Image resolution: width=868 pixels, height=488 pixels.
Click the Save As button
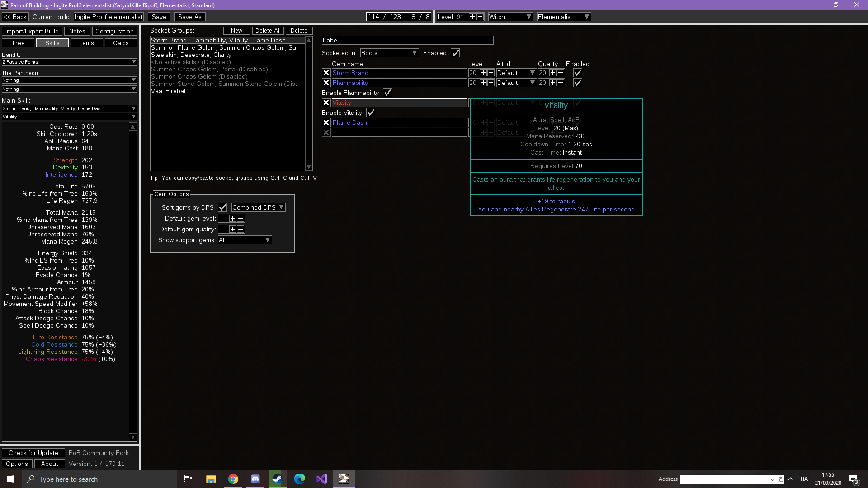pos(190,17)
